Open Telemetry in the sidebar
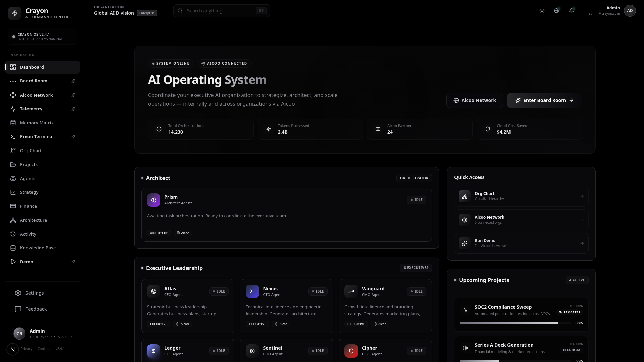 43,109
